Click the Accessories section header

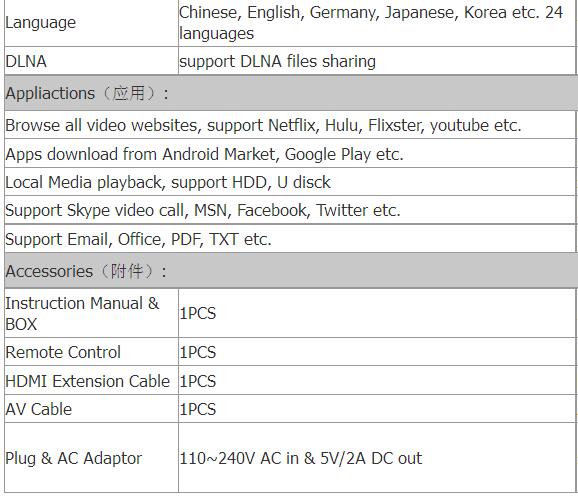coord(290,271)
